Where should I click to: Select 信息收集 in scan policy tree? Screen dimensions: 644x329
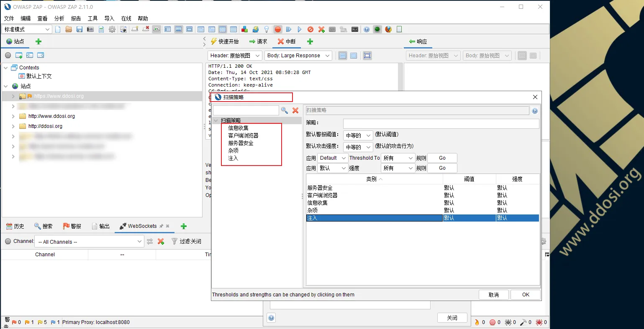[239, 128]
